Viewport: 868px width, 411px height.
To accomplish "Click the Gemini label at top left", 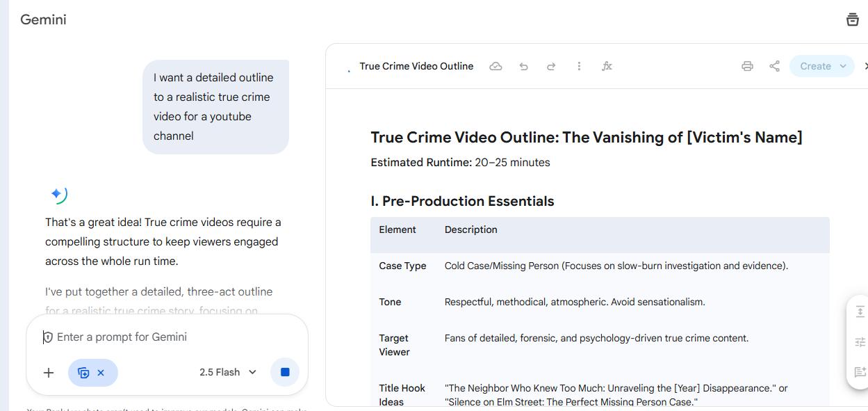I will point(43,19).
